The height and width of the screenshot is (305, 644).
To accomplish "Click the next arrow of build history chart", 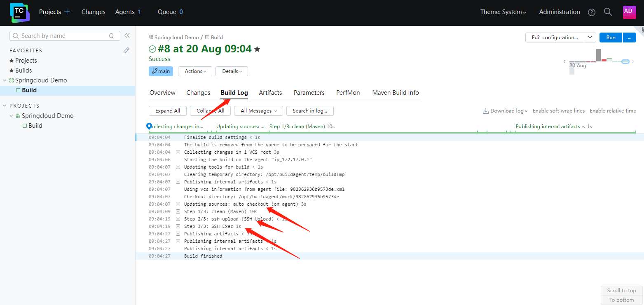I will click(633, 62).
